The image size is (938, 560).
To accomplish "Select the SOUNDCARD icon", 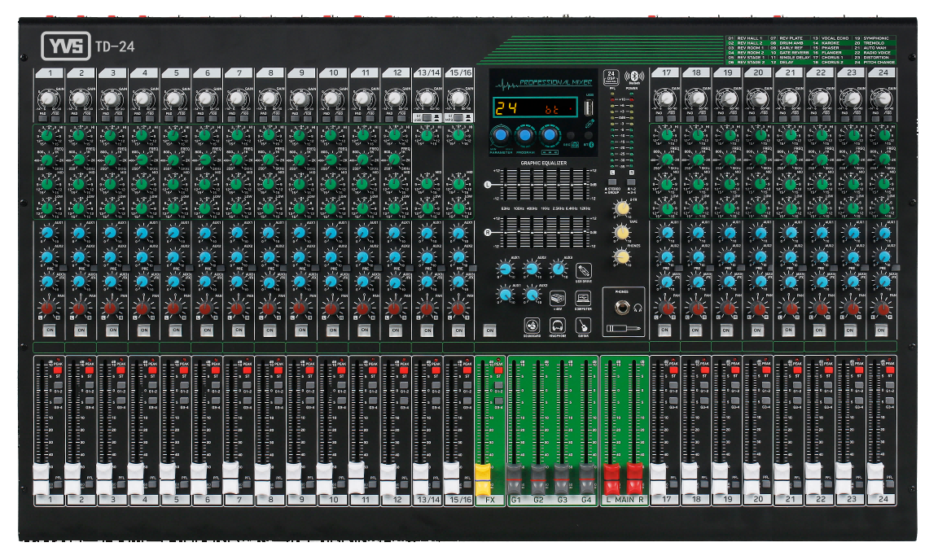I will click(x=533, y=326).
